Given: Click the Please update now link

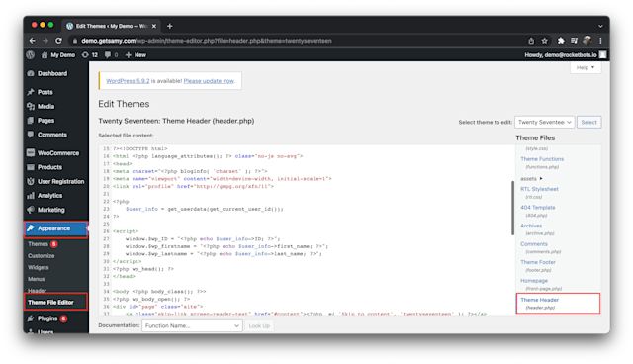Looking at the screenshot, I should coord(209,81).
